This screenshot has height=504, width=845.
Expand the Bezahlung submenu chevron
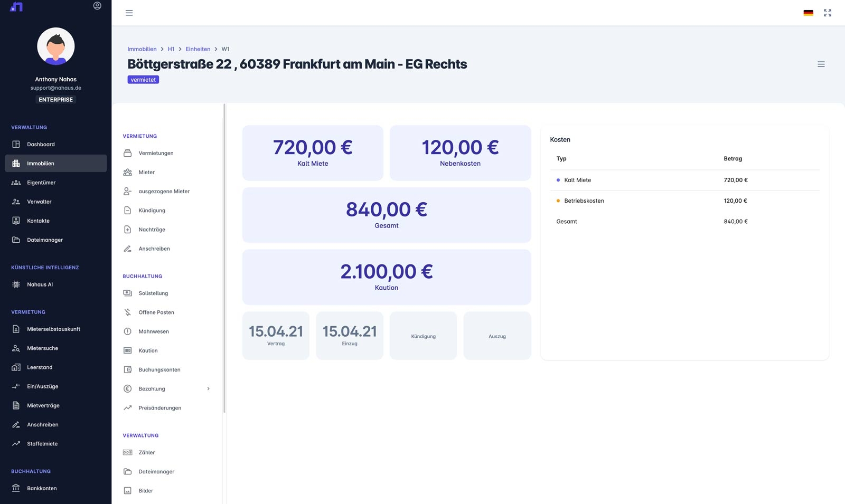[x=209, y=389]
